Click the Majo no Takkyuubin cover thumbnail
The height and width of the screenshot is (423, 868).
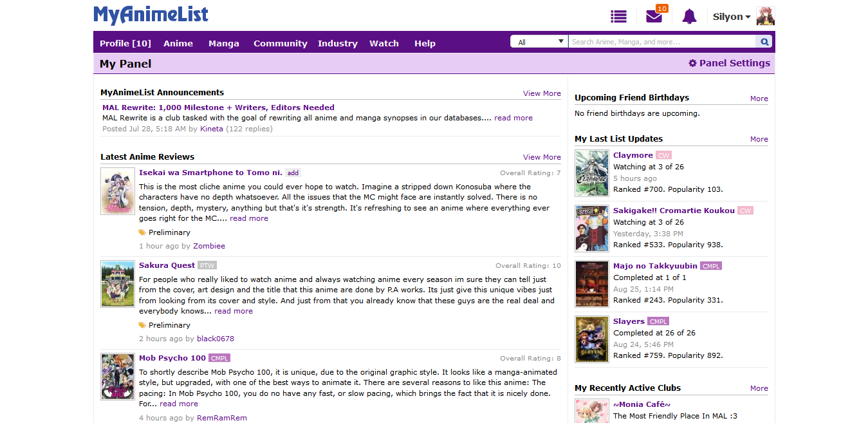click(x=592, y=284)
